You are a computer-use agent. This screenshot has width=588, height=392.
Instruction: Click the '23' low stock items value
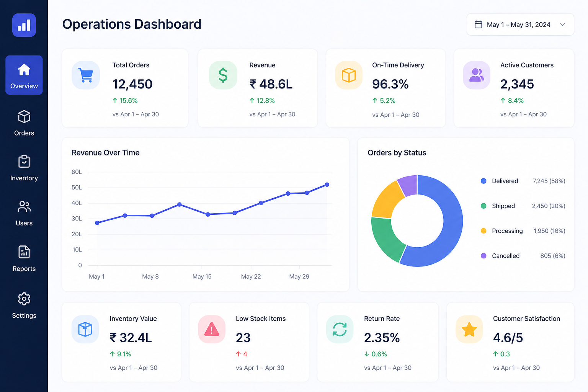point(243,338)
